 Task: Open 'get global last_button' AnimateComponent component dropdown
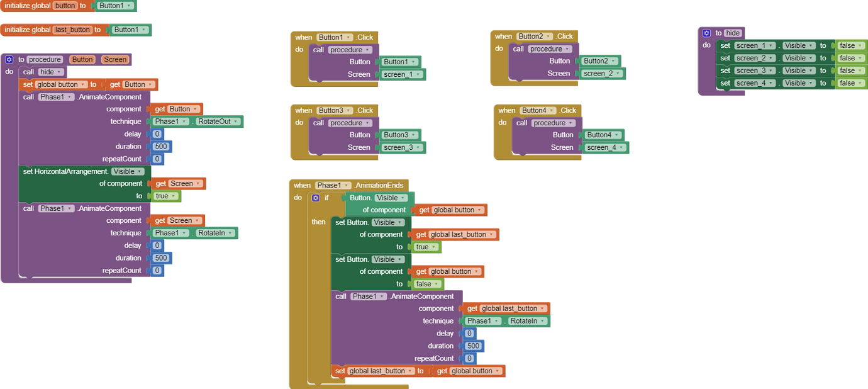pos(513,308)
